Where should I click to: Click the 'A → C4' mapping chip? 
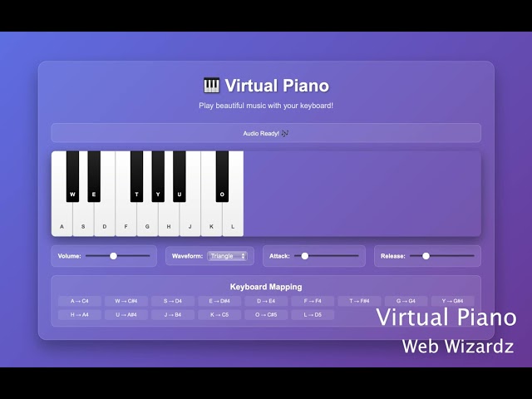click(80, 301)
